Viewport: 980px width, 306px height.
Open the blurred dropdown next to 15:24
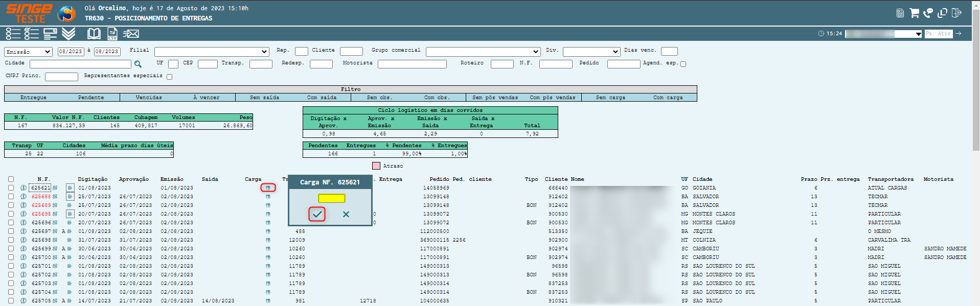point(883,34)
